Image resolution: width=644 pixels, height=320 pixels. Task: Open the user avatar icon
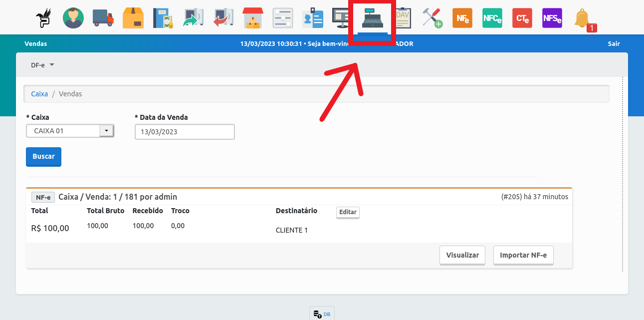tap(73, 18)
